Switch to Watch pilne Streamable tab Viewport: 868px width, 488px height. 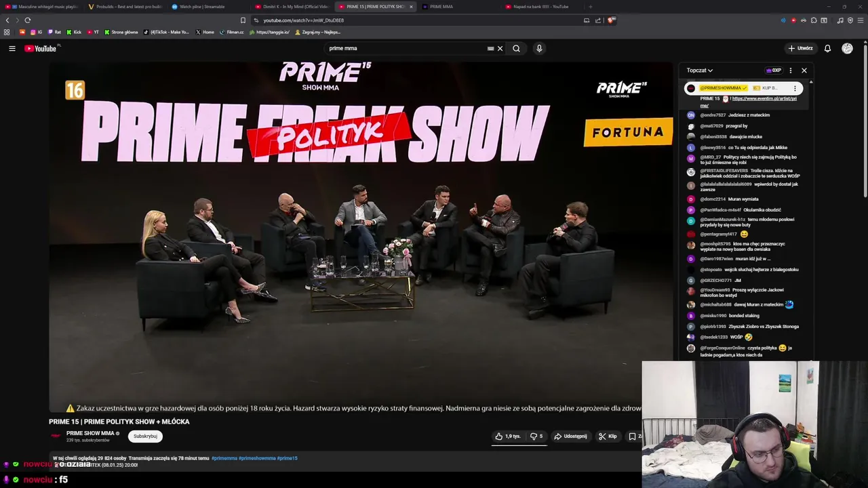point(209,7)
